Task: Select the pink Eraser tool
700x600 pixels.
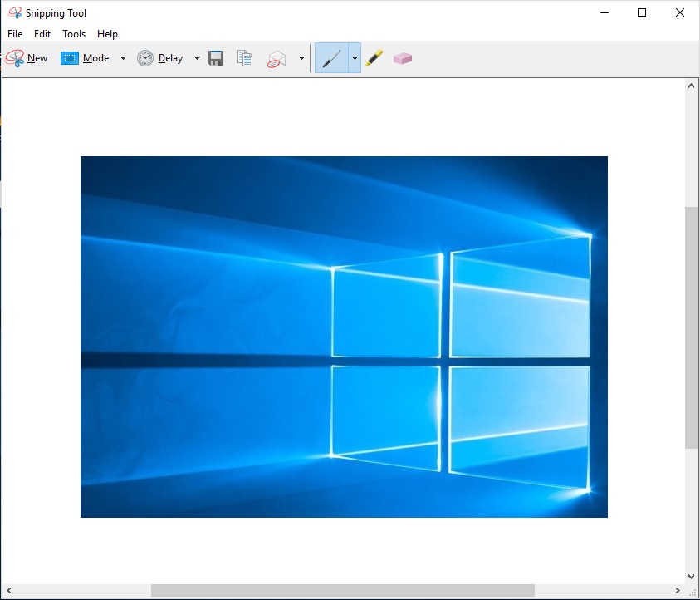Action: tap(403, 58)
